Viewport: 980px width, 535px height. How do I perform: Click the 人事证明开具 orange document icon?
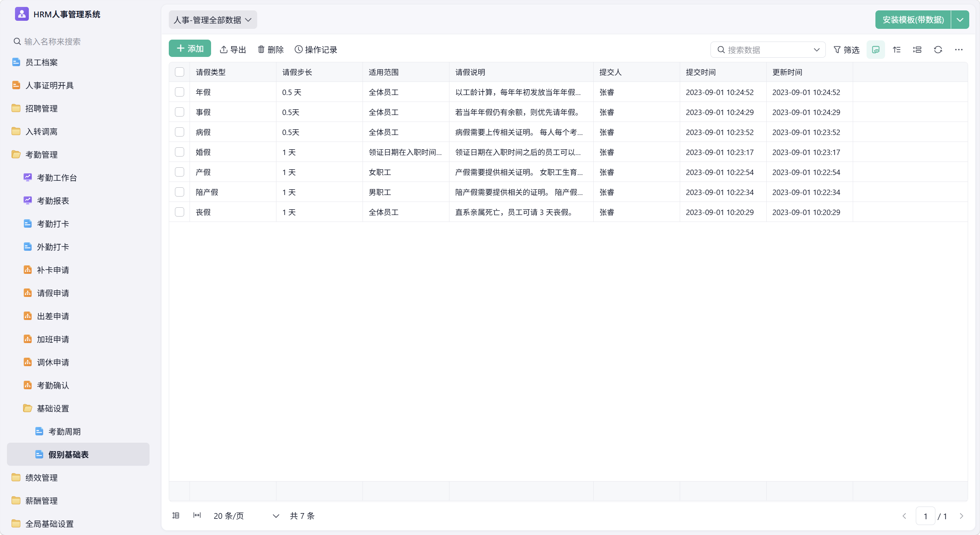coord(16,85)
